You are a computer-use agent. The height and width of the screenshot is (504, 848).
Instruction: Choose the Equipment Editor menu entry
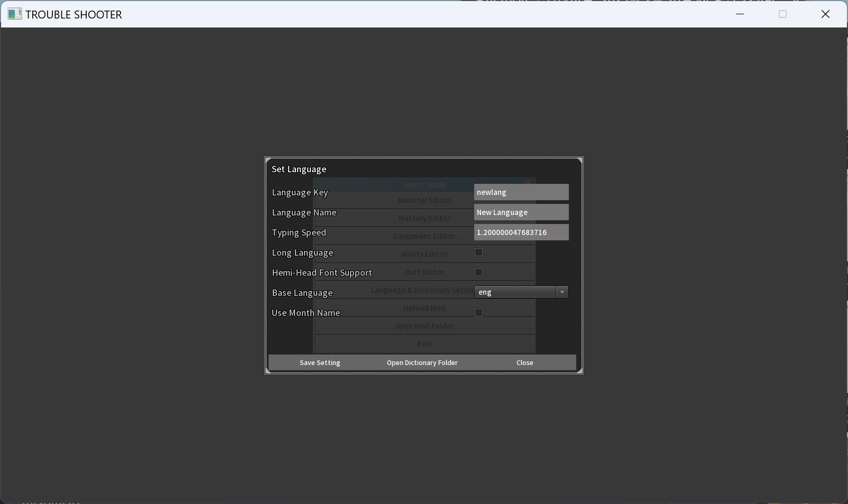pos(424,236)
